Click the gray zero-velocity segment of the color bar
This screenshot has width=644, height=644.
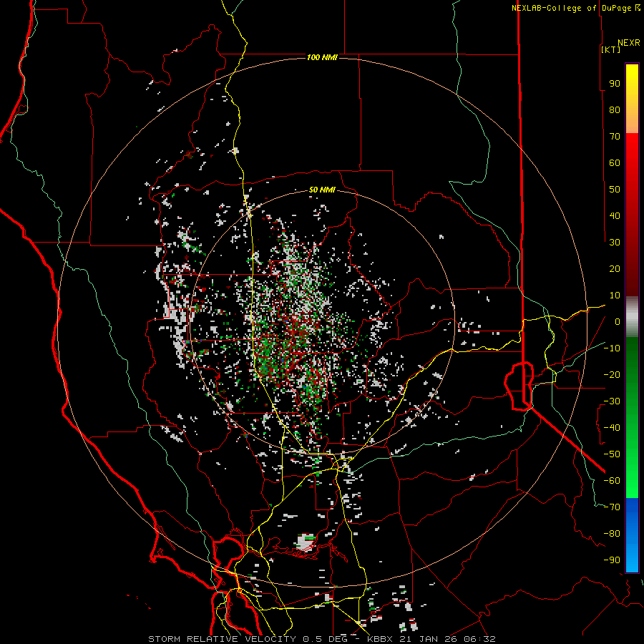[632, 317]
